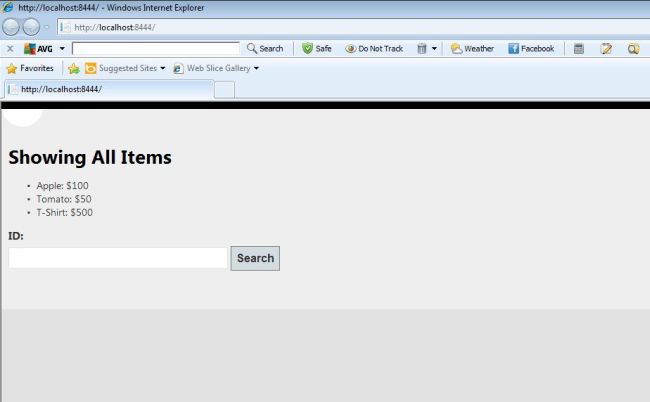Click the notepad with pencil icon
650x402 pixels.
coord(606,49)
